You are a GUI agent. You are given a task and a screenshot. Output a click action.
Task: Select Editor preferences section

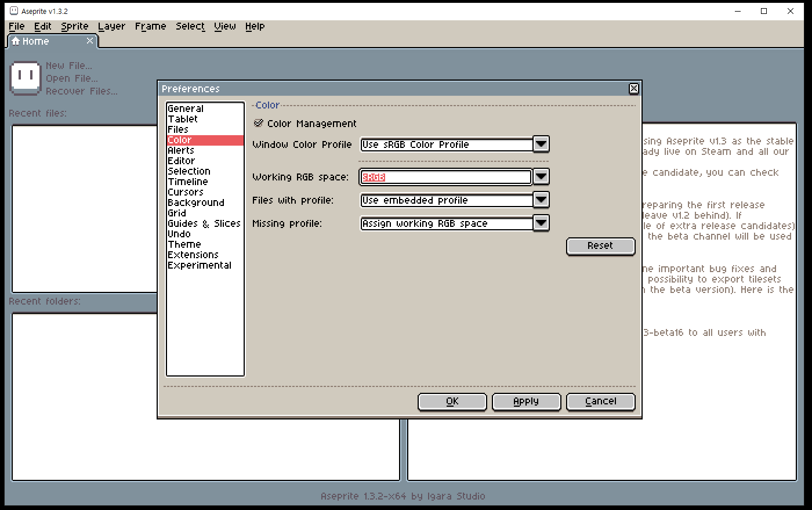point(205,161)
